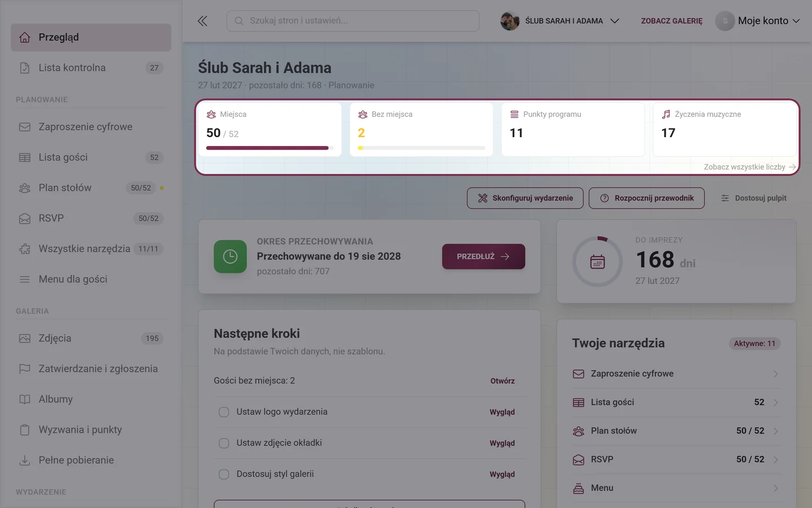Collapse sidebar with double-chevron icon
The image size is (812, 508).
pyautogui.click(x=202, y=21)
